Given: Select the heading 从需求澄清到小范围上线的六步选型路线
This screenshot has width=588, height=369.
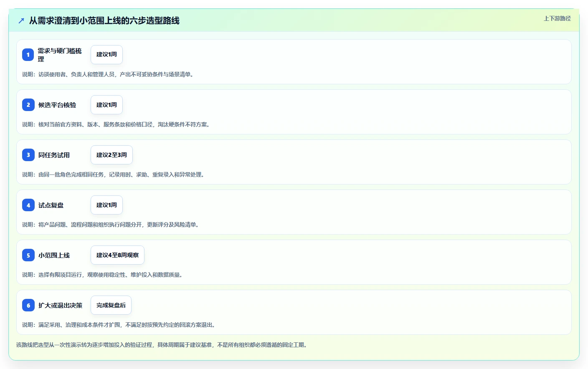Looking at the screenshot, I should click(104, 20).
